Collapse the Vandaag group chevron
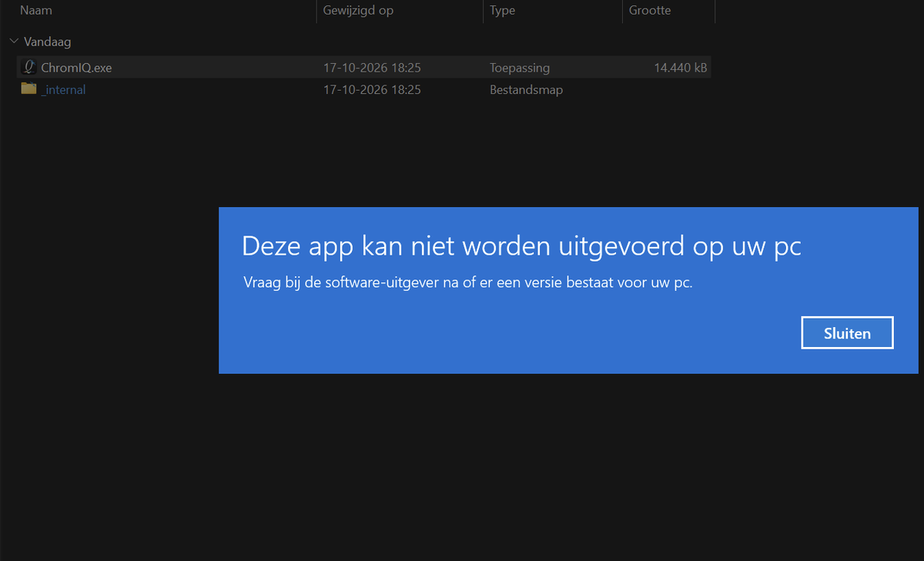The image size is (924, 561). pos(14,42)
